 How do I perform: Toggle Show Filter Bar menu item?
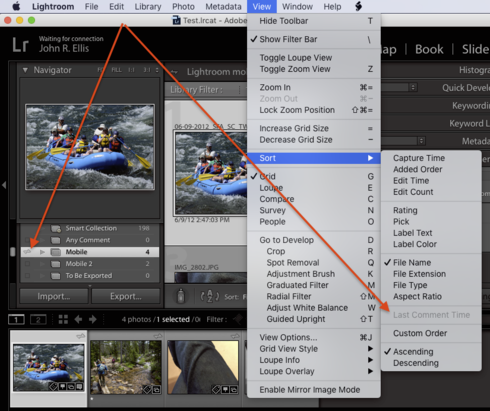[x=314, y=39]
